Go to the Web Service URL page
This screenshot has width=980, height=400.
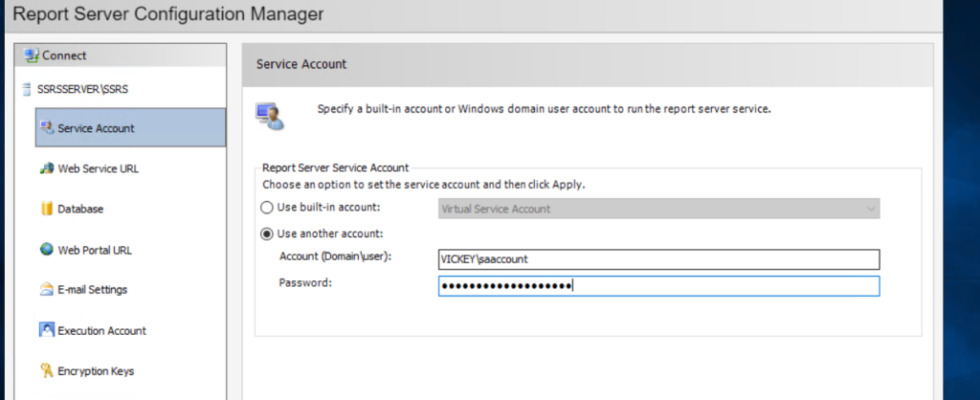coord(99,168)
